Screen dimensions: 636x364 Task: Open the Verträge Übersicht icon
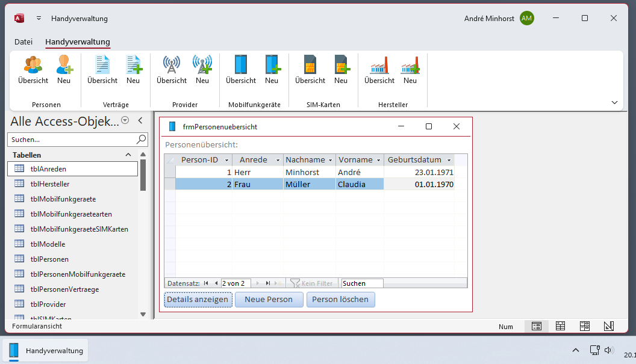point(102,69)
